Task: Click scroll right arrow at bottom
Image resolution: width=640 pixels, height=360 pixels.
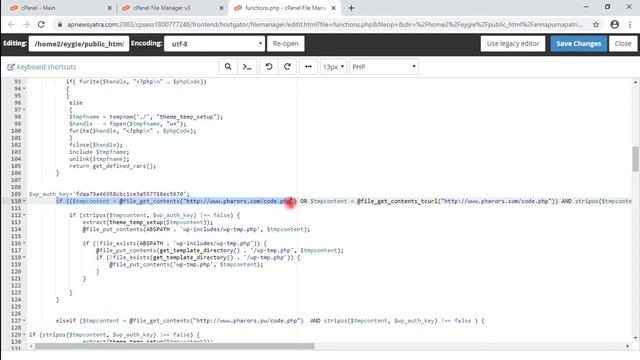Action: (x=627, y=346)
